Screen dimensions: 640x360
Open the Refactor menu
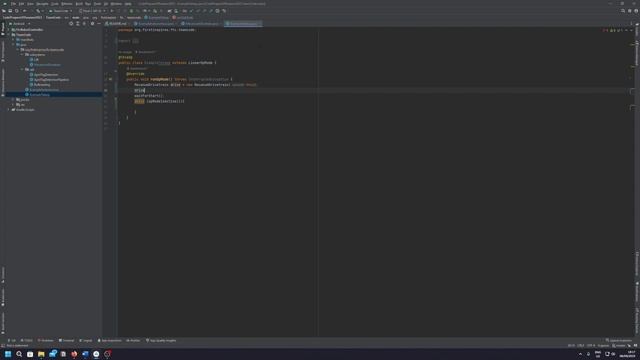coord(67,4)
